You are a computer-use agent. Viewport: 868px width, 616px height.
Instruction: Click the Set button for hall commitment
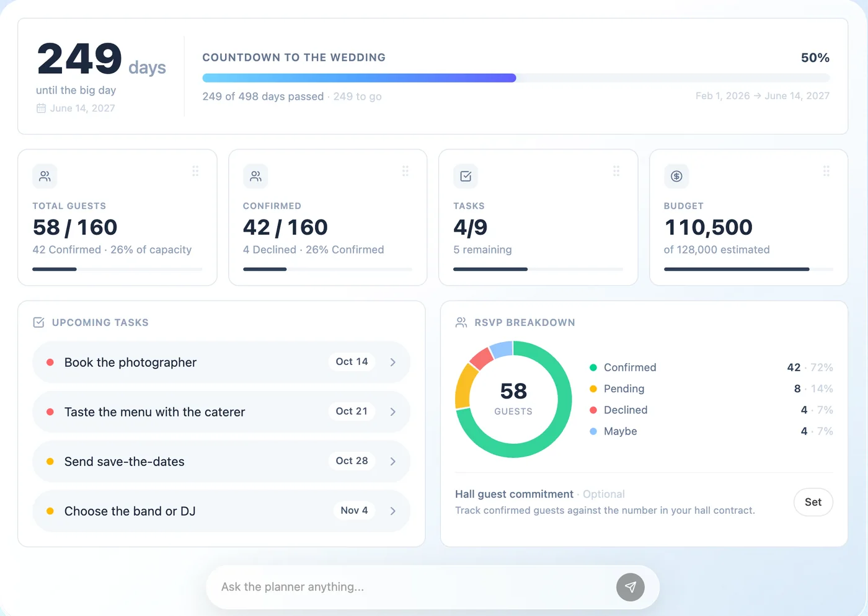coord(813,502)
